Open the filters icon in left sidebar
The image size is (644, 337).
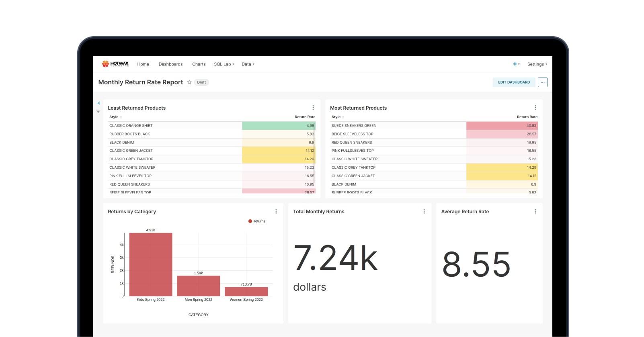tap(98, 111)
